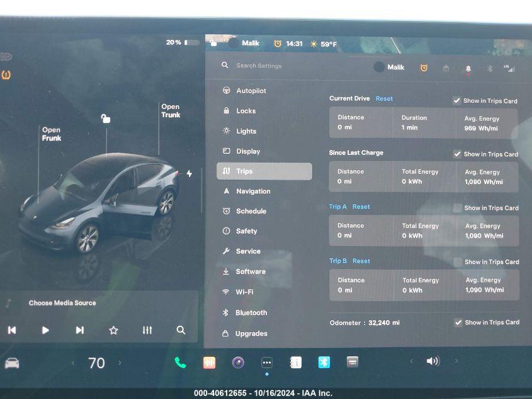Image resolution: width=532 pixels, height=399 pixels.
Task: Tap the phone icon on the bottom taskbar
Action: click(181, 362)
